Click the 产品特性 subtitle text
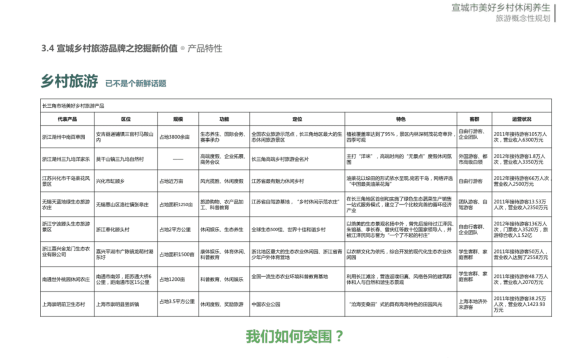Image resolution: width=570 pixels, height=360 pixels. click(x=205, y=48)
